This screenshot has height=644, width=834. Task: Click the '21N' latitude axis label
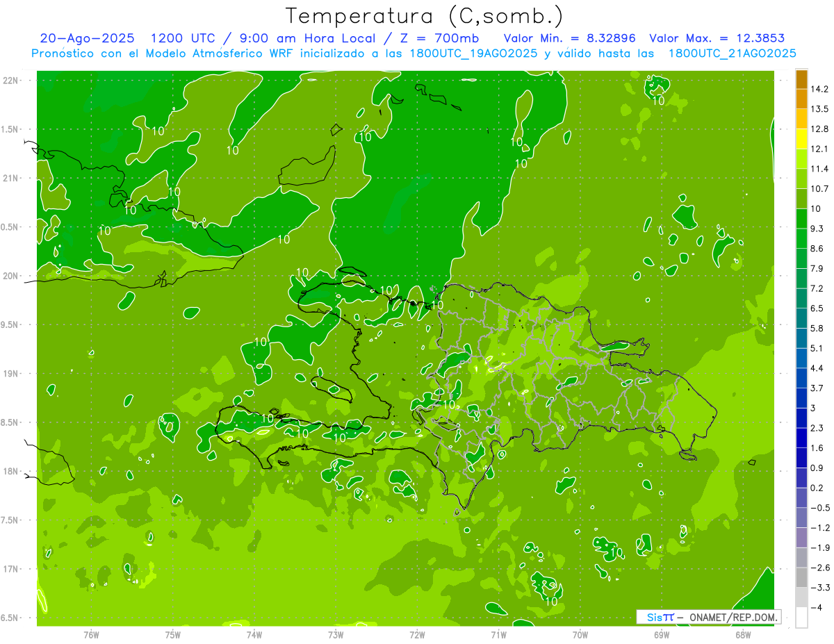11,178
